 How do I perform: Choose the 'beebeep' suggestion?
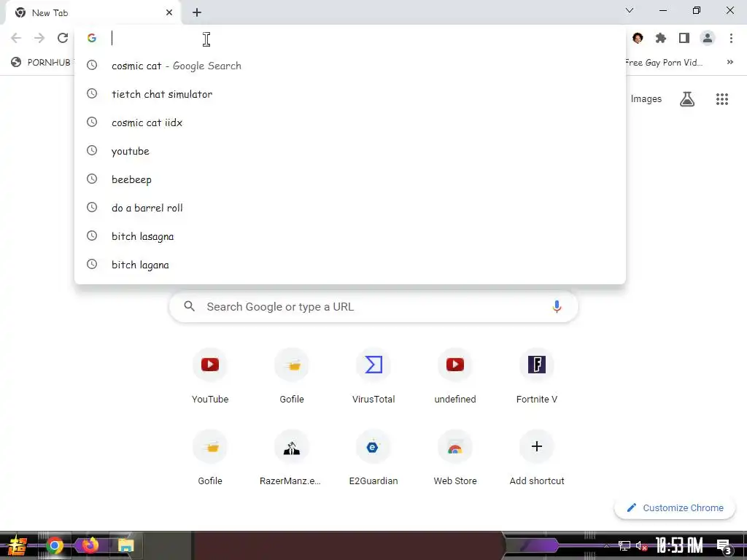tap(350, 179)
